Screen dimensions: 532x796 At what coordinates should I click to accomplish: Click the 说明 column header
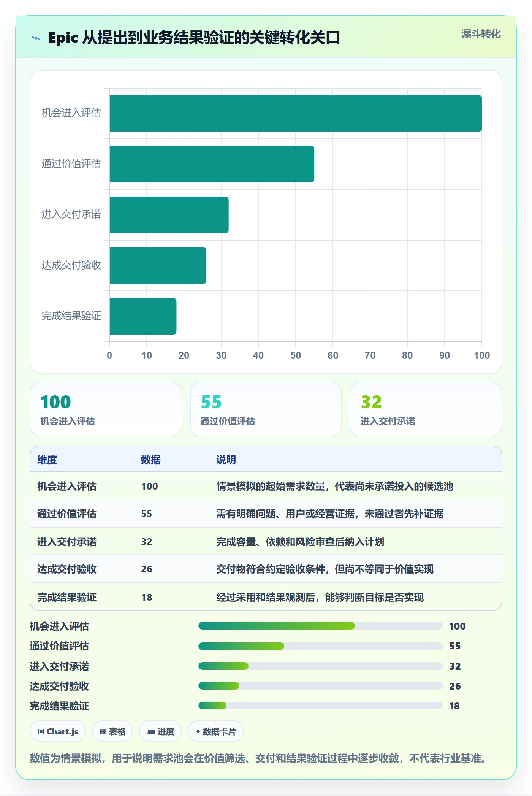click(x=226, y=460)
